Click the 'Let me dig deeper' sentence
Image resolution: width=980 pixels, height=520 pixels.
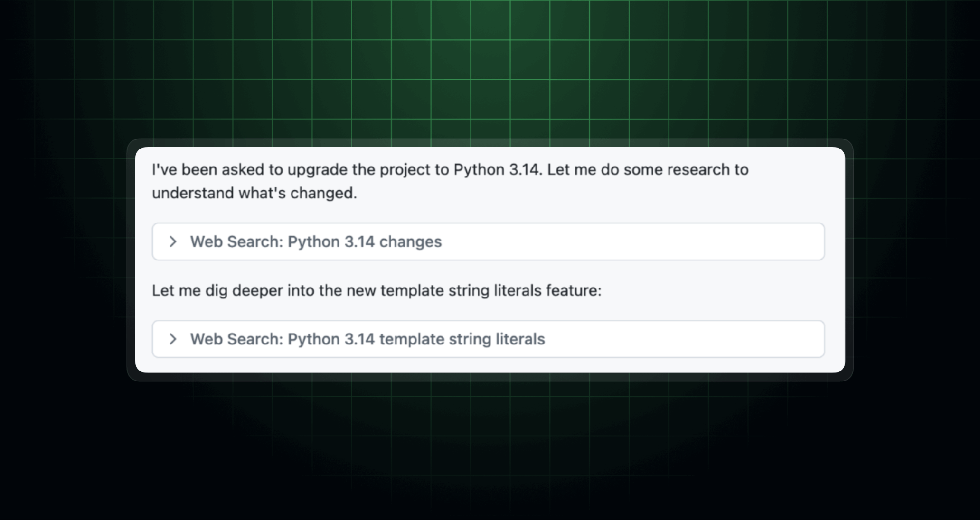pyautogui.click(x=376, y=290)
